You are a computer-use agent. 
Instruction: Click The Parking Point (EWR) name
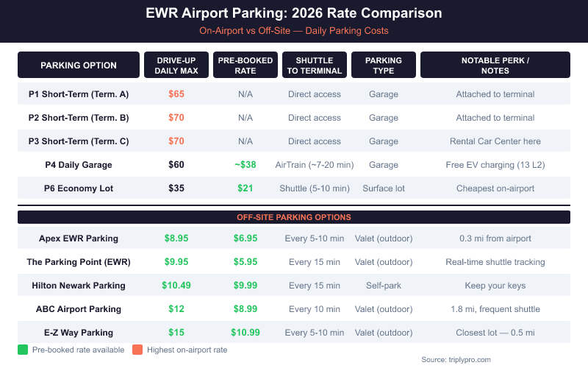pyautogui.click(x=79, y=262)
